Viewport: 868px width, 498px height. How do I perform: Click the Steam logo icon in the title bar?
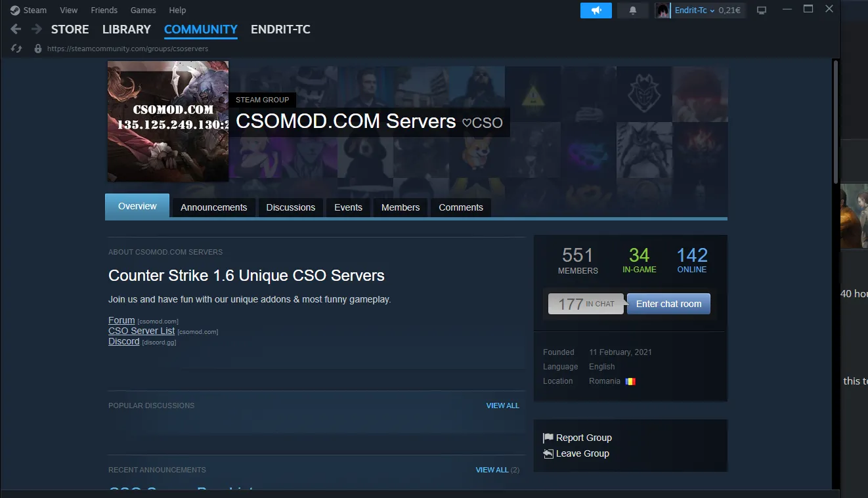[15, 10]
